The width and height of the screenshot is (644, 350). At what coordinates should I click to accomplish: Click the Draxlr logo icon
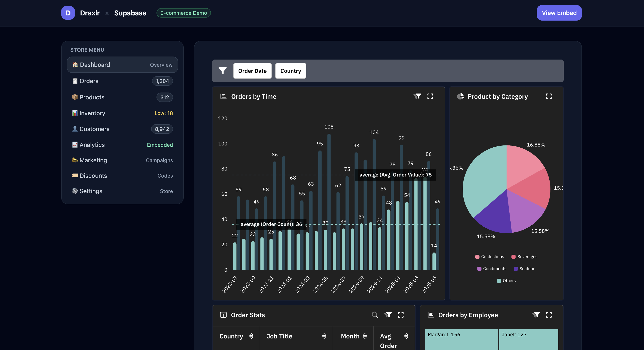click(68, 13)
